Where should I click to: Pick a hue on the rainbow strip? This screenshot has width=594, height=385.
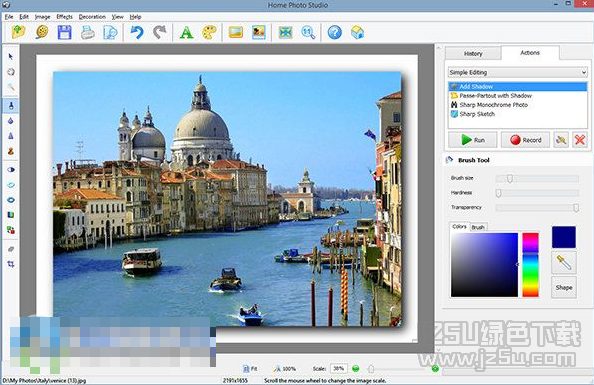[530, 265]
